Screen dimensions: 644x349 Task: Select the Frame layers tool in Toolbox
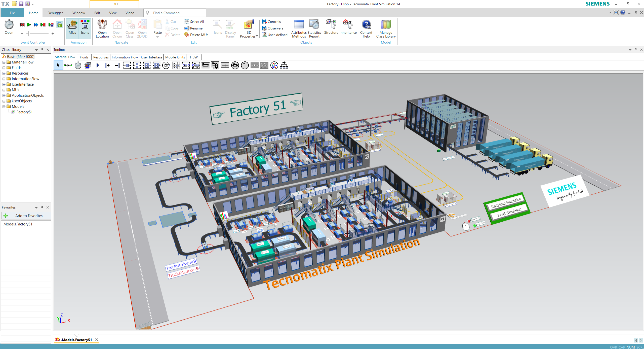point(88,65)
